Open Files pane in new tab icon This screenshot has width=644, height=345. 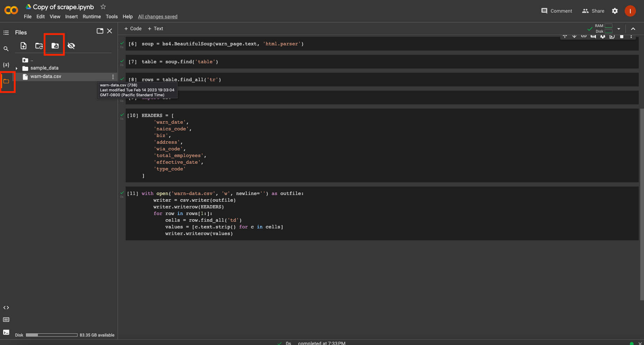[100, 31]
